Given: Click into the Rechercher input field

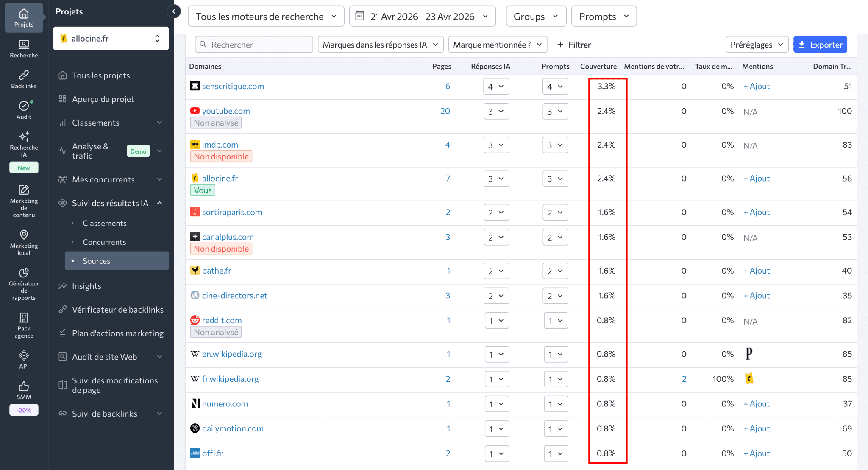Looking at the screenshot, I should 254,45.
